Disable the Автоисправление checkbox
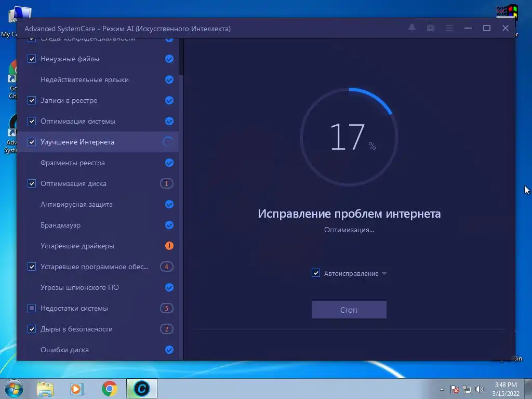 (315, 273)
